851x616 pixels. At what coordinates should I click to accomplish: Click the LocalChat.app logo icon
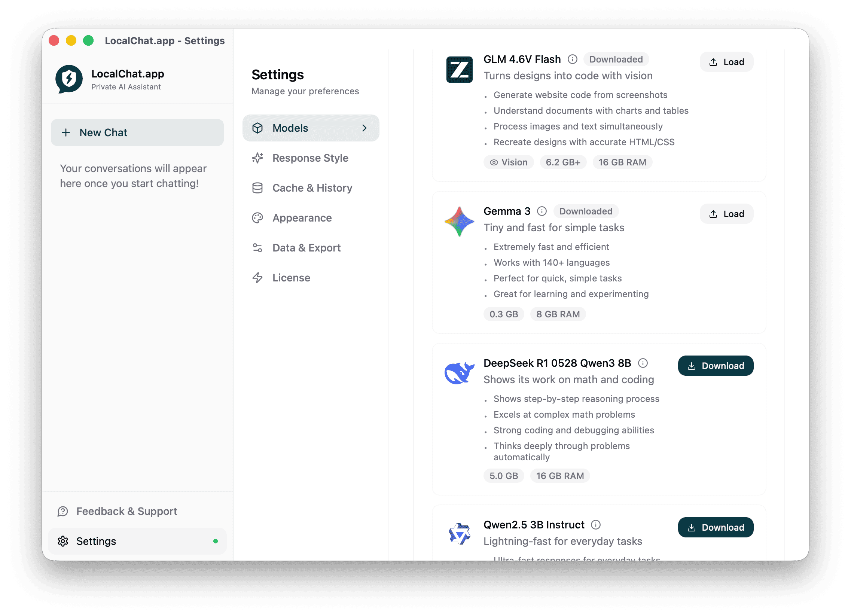tap(69, 79)
